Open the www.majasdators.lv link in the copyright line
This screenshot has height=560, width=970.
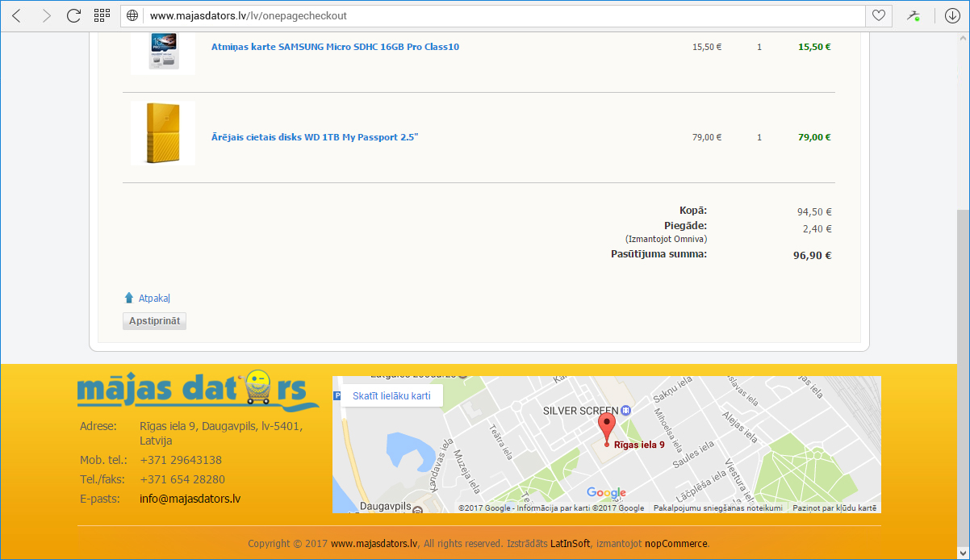(374, 544)
